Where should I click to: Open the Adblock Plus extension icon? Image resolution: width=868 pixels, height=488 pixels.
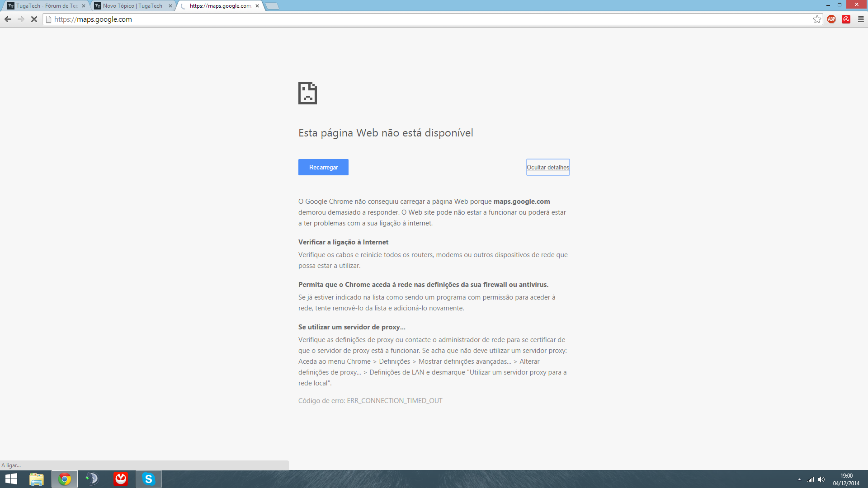point(831,19)
